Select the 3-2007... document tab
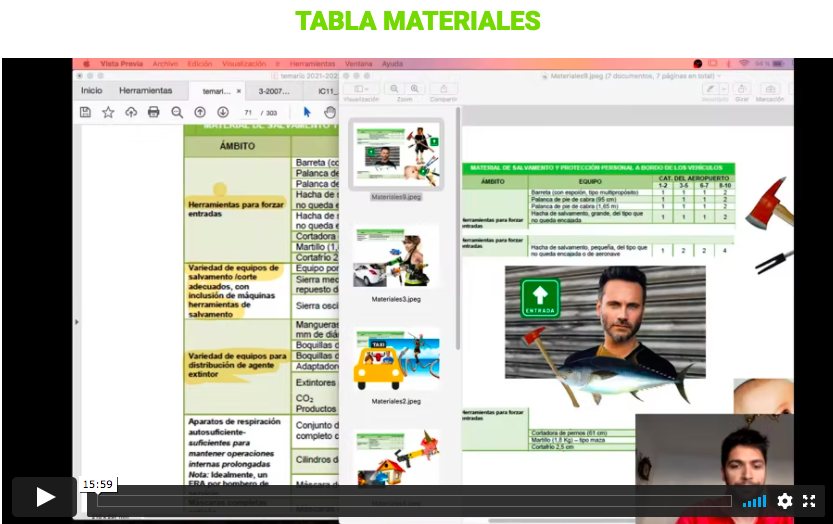Image resolution: width=833 pixels, height=524 pixels. 274,91
